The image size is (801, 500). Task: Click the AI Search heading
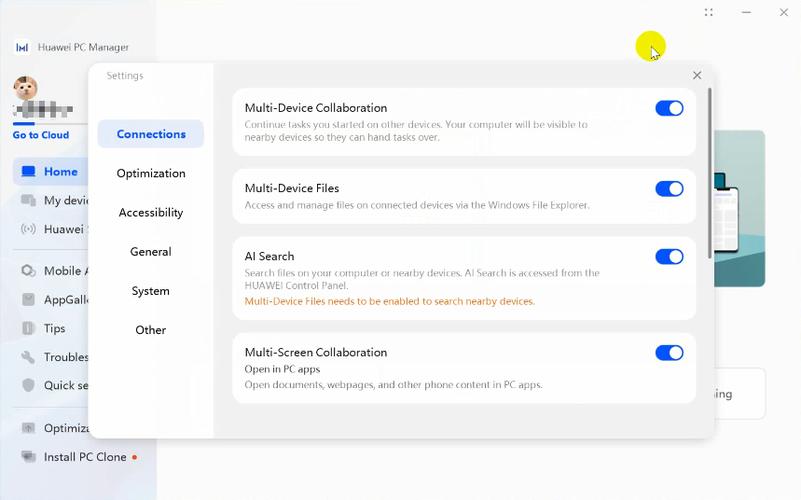pos(269,256)
